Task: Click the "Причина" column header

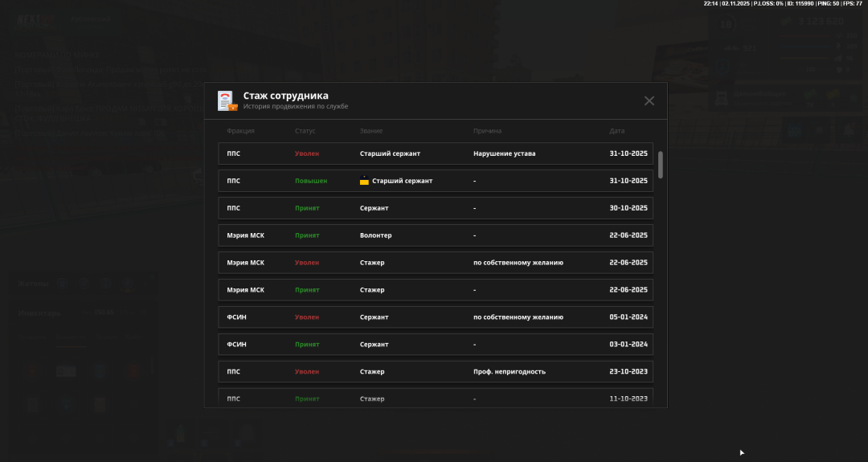Action: [x=487, y=131]
